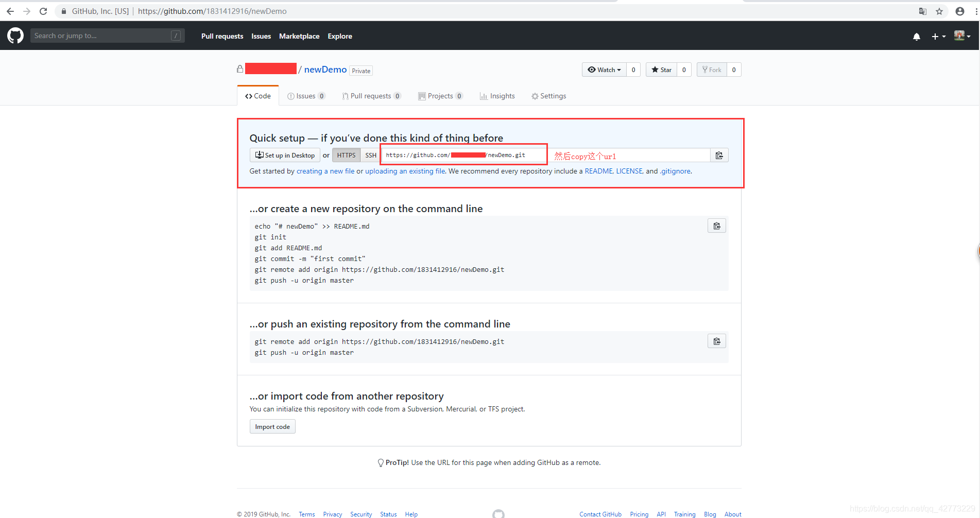Screen dimensions: 980x518
Task: Copy the push existing repository commands
Action: coord(717,341)
